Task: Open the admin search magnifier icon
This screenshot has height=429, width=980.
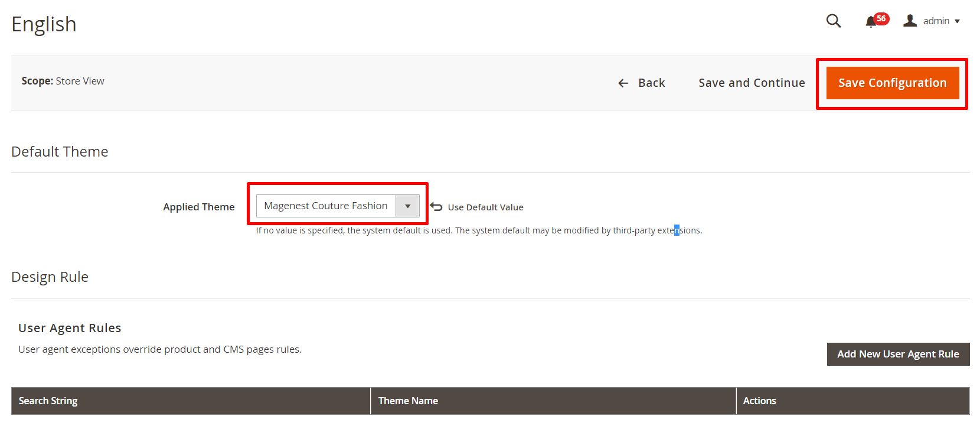Action: 833,21
